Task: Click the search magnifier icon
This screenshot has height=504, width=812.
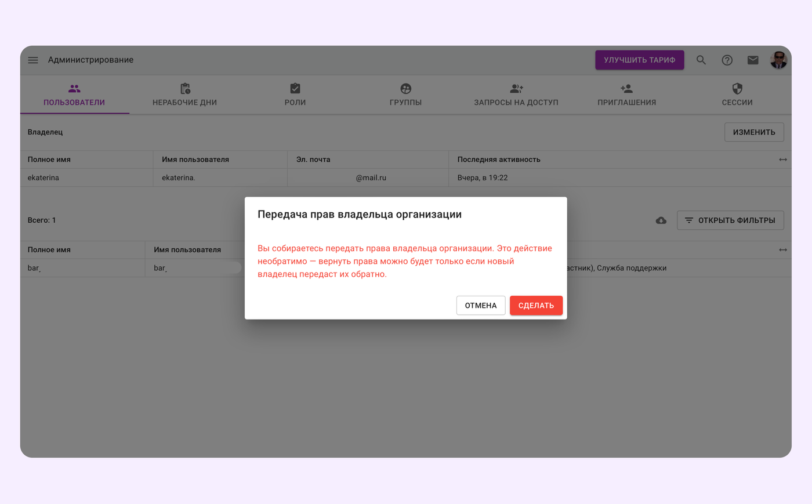Action: tap(701, 60)
